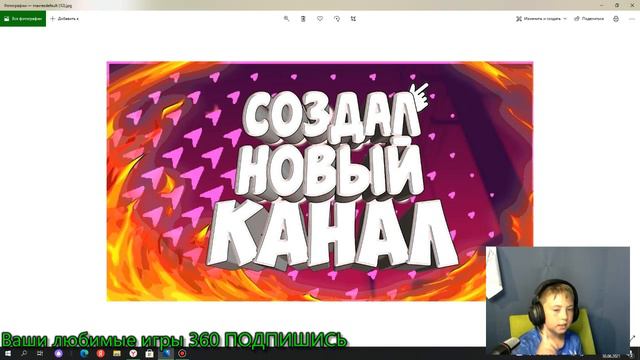Open red Yandex icon on taskbar

point(100,353)
